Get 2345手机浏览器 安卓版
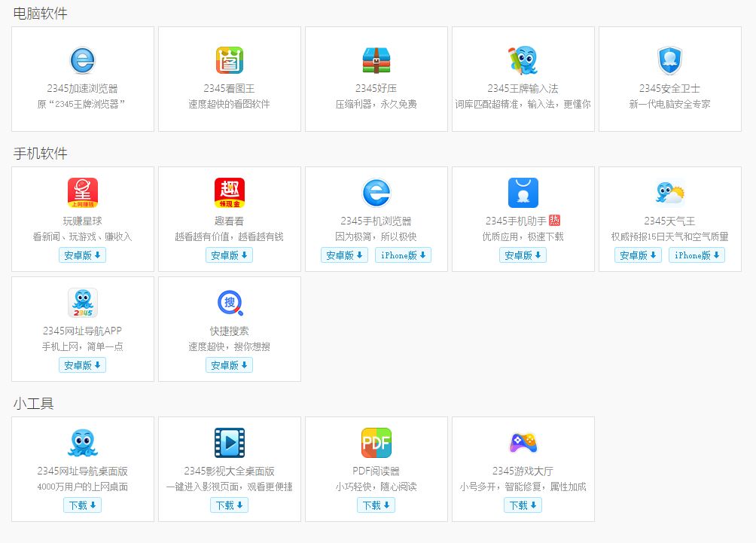 tap(344, 255)
